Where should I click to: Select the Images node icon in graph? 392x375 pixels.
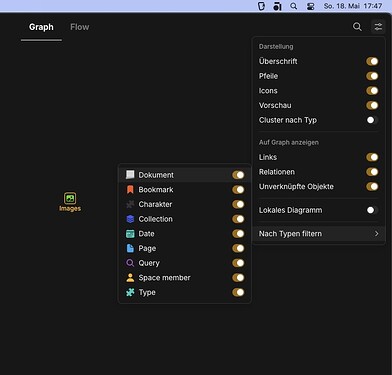coord(70,198)
